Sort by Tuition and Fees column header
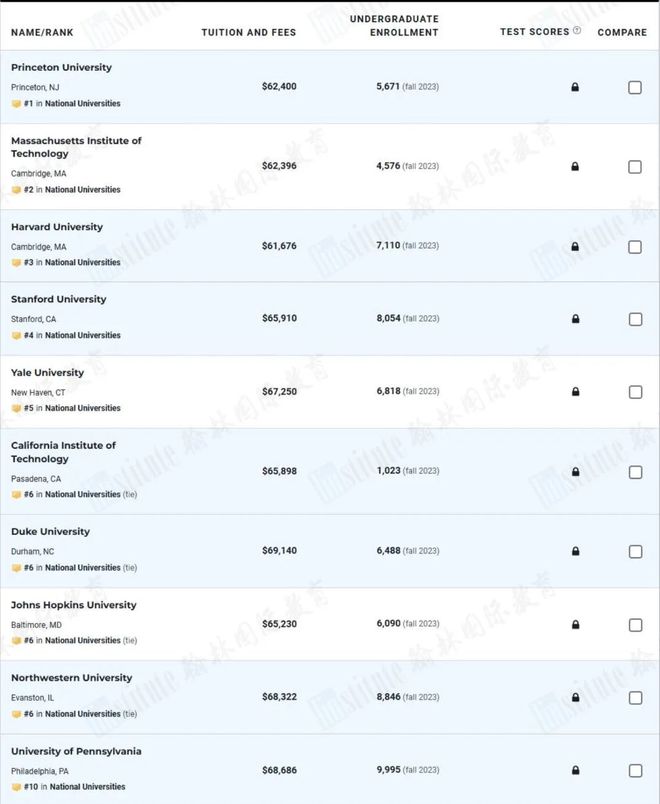The height and width of the screenshot is (804, 660). pos(249,32)
